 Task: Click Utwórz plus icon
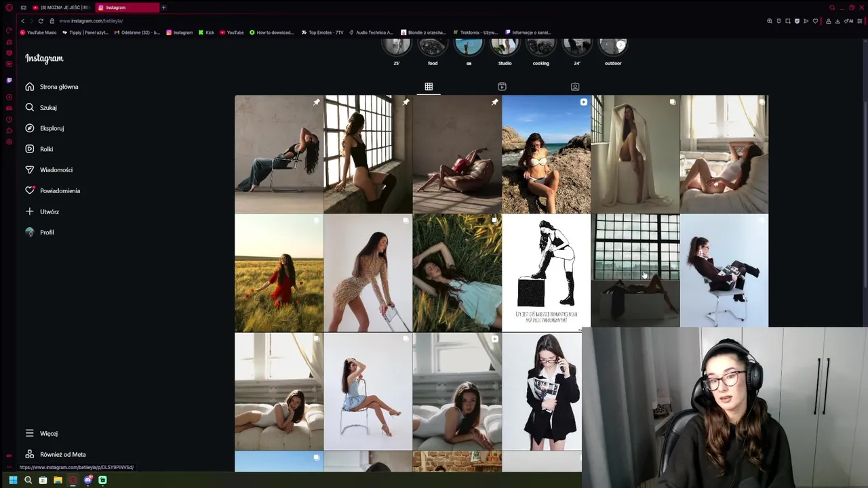click(30, 211)
